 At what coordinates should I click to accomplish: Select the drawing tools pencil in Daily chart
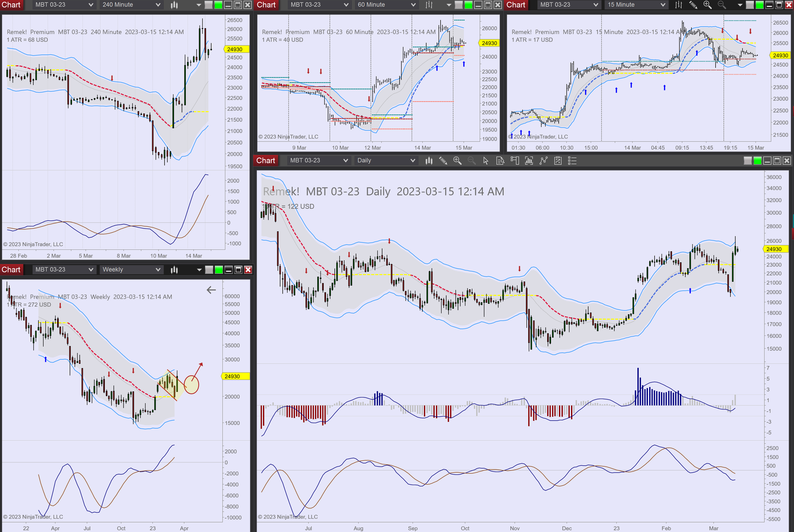(x=443, y=161)
